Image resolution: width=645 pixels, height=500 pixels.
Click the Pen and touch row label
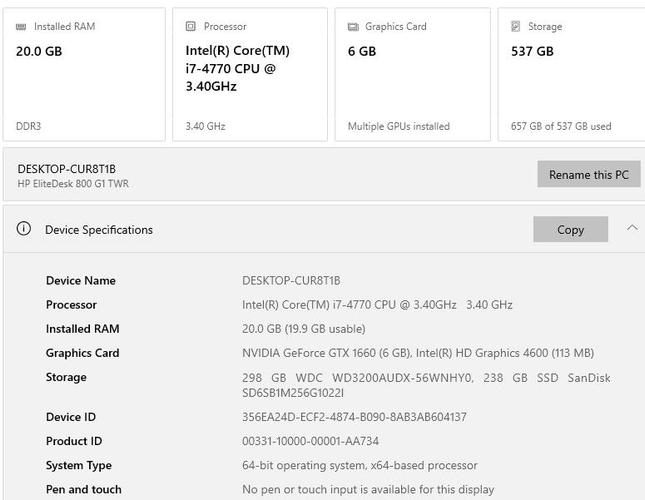point(84,490)
